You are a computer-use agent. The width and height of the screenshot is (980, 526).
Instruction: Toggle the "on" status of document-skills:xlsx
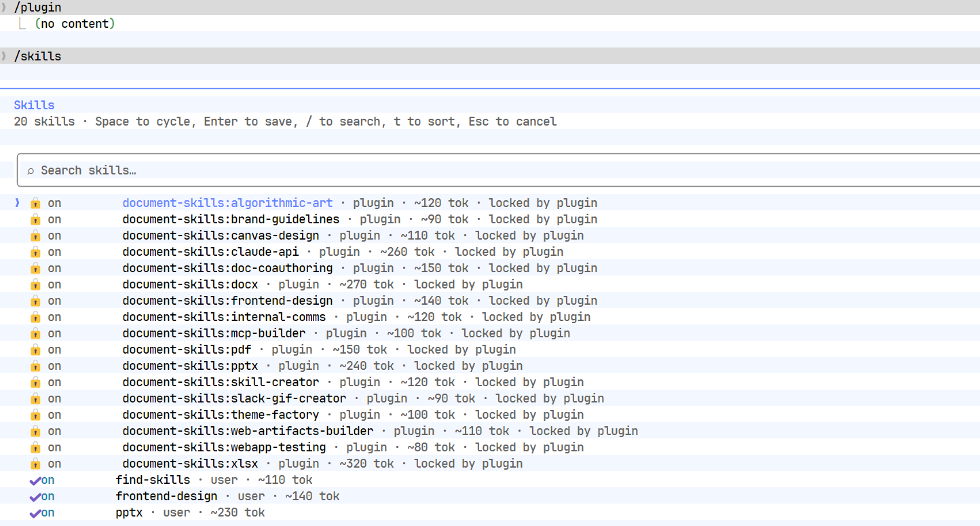coord(54,464)
